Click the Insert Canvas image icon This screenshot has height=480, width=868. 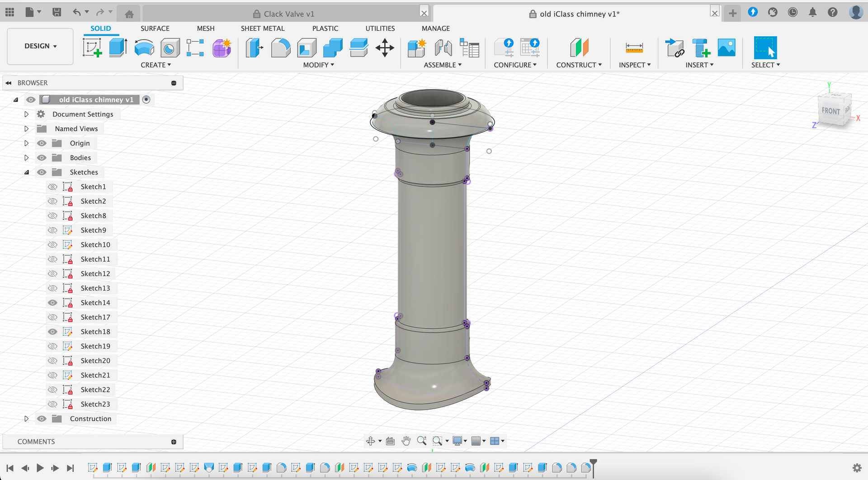pos(726,47)
